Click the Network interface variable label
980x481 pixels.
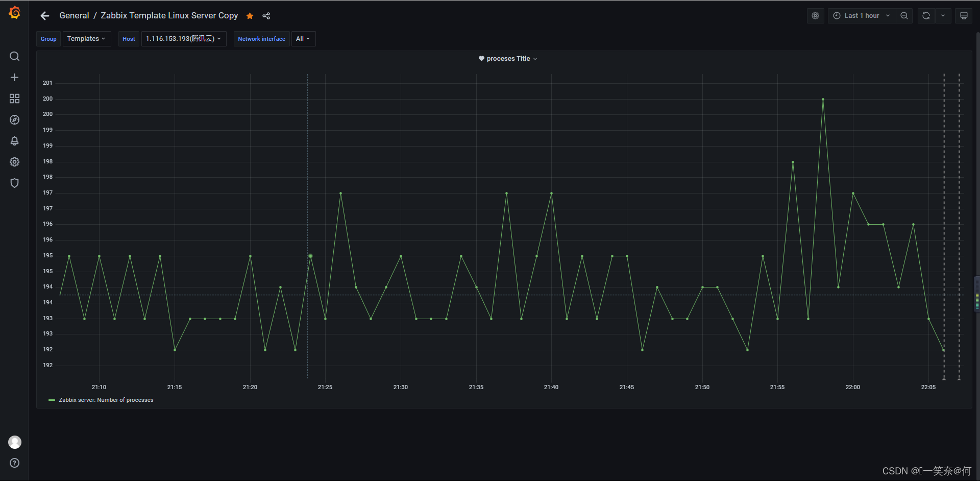261,39
